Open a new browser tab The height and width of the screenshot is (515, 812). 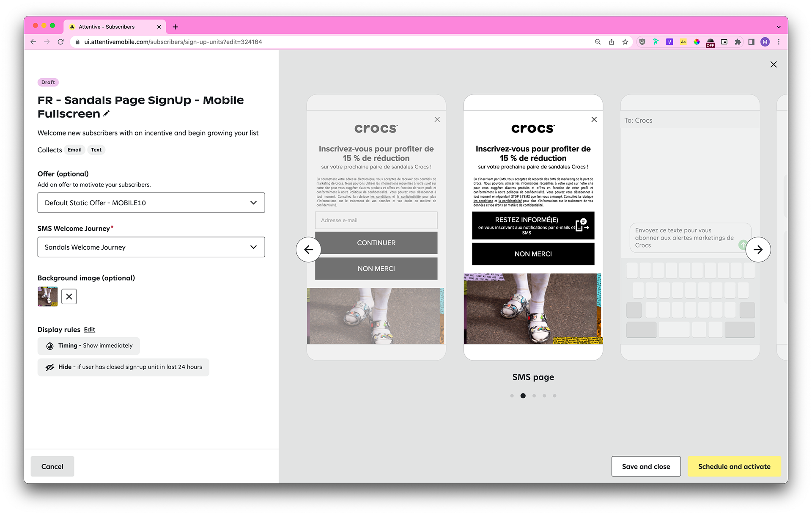[175, 27]
